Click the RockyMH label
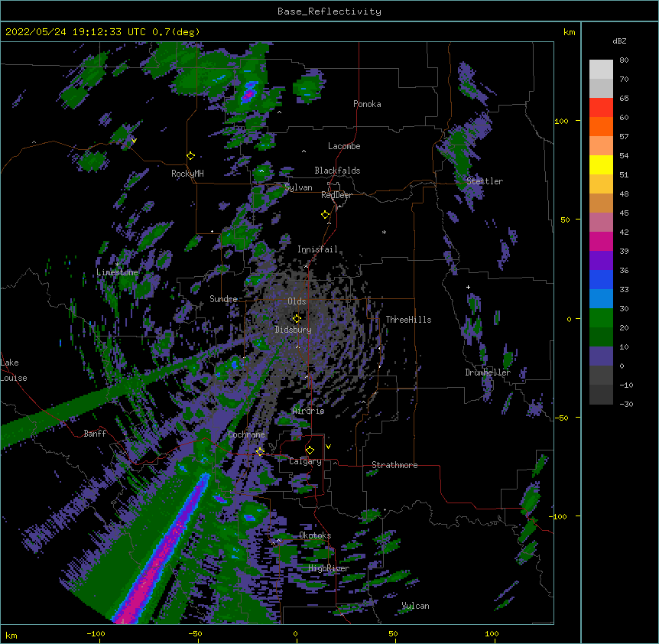 pos(187,174)
